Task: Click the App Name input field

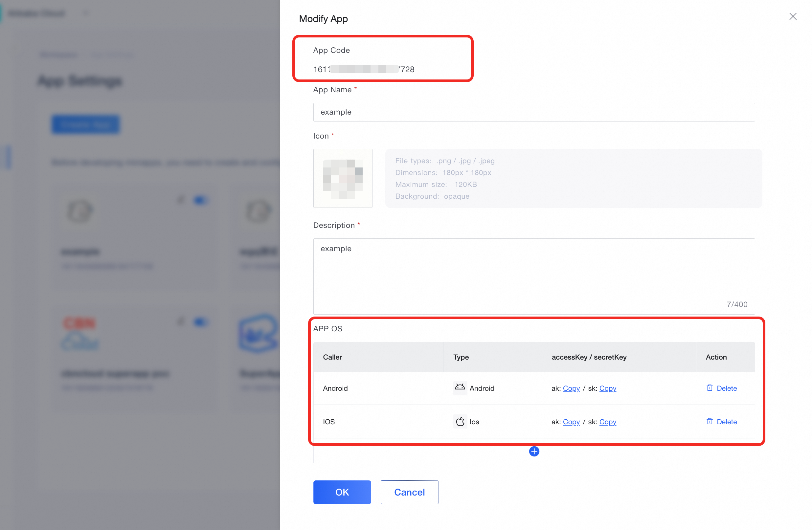Action: tap(534, 112)
